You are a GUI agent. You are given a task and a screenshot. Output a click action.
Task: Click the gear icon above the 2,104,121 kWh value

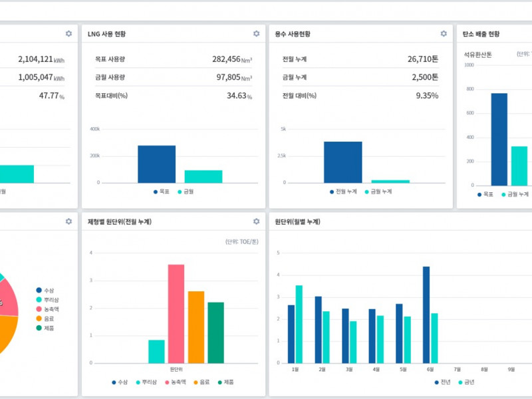(68, 34)
